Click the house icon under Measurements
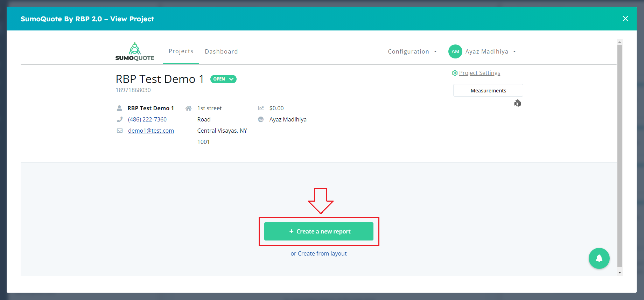 518,103
